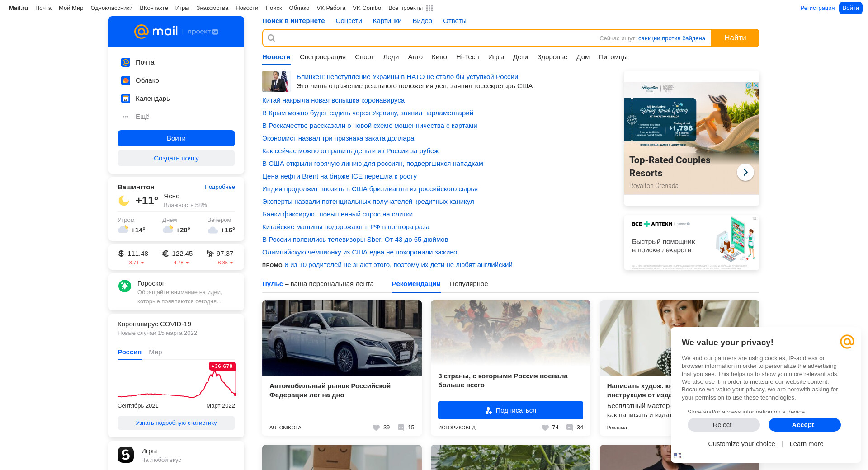Image resolution: width=868 pixels, height=470 pixels.
Task: Click the Почта mail icon in sidebar
Action: point(126,62)
